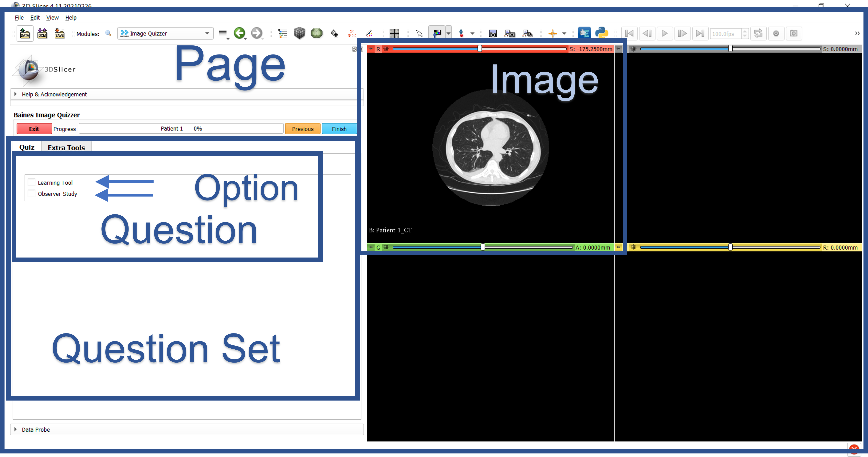The image size is (868, 457).
Task: Click the Previous patient button
Action: tap(303, 128)
